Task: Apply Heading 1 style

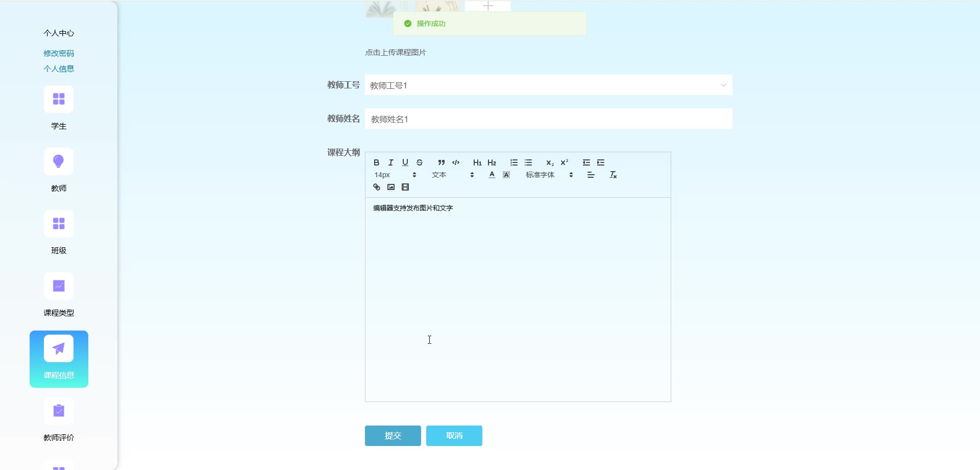Action: pyautogui.click(x=477, y=162)
